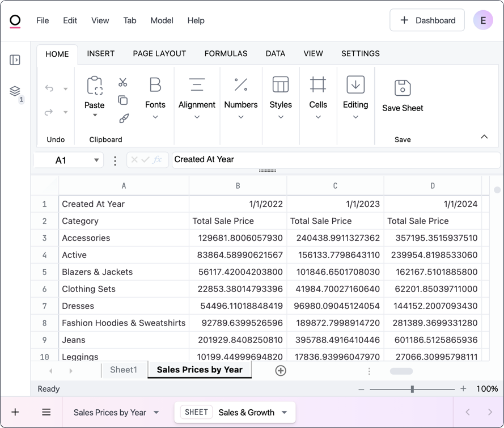
Task: Open the Numbers percent icon
Action: coord(241,85)
